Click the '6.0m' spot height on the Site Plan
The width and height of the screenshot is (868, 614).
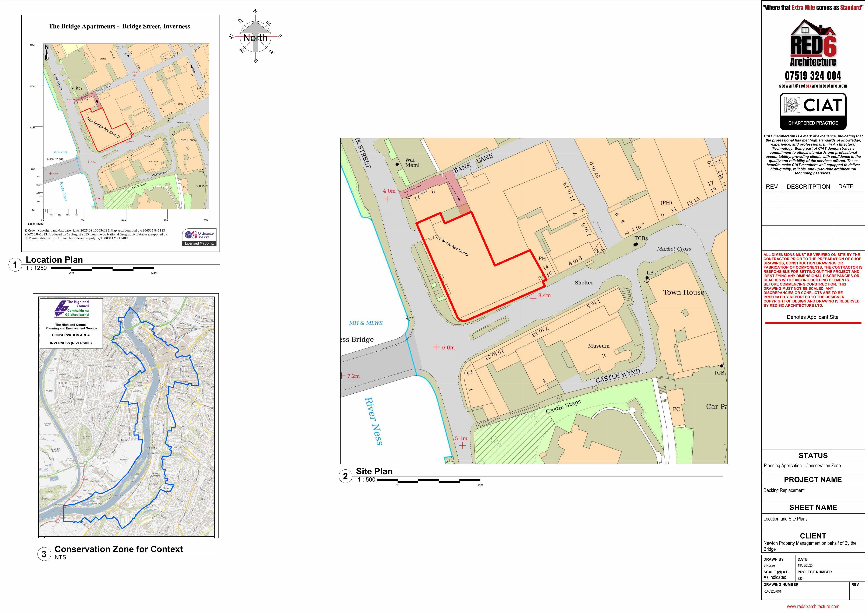[x=448, y=347]
